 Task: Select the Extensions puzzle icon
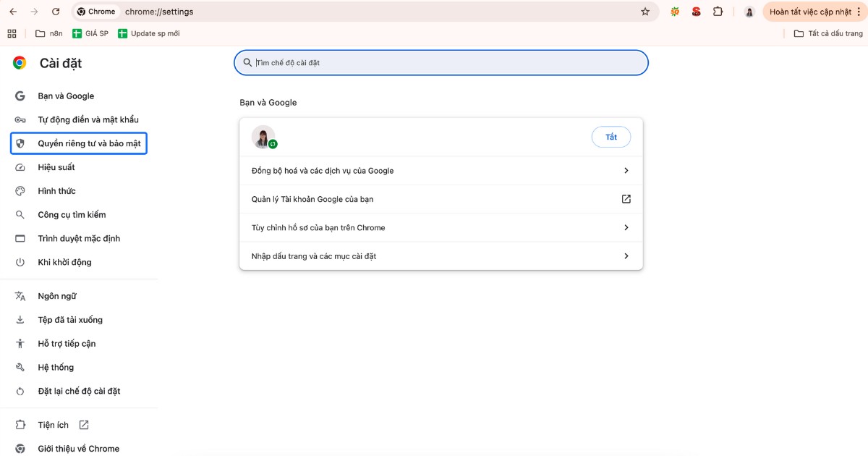717,12
